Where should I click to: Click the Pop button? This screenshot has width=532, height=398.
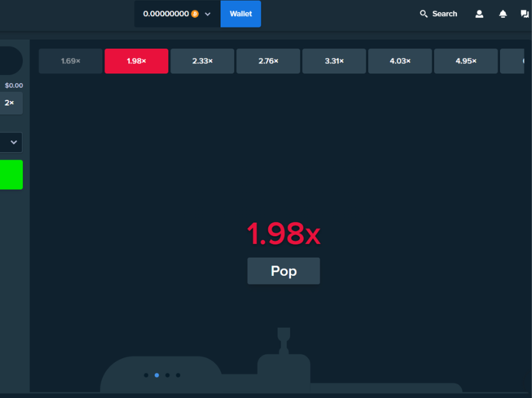point(284,271)
